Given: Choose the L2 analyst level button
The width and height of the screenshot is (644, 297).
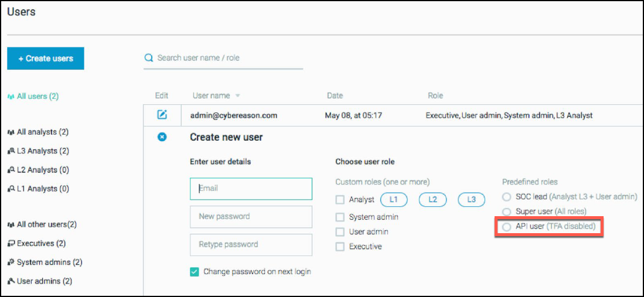Looking at the screenshot, I should [432, 200].
